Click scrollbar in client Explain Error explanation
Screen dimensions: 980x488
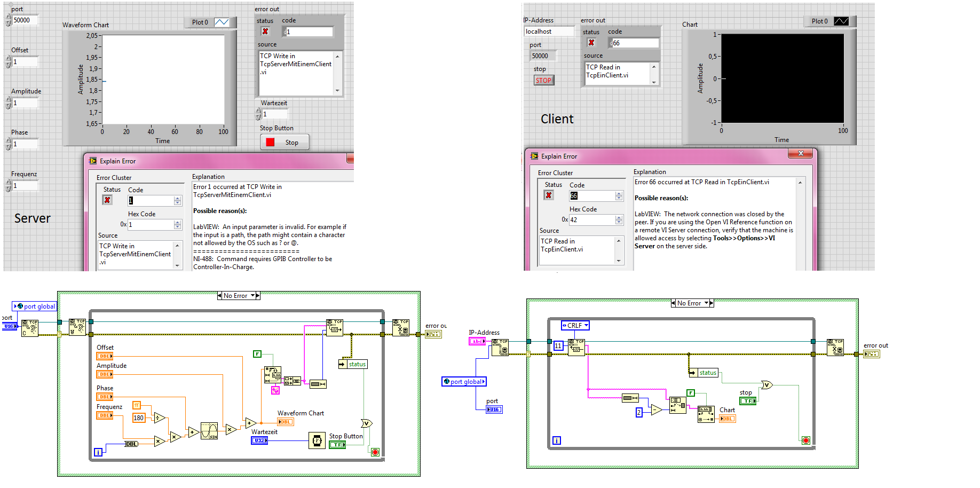[800, 224]
